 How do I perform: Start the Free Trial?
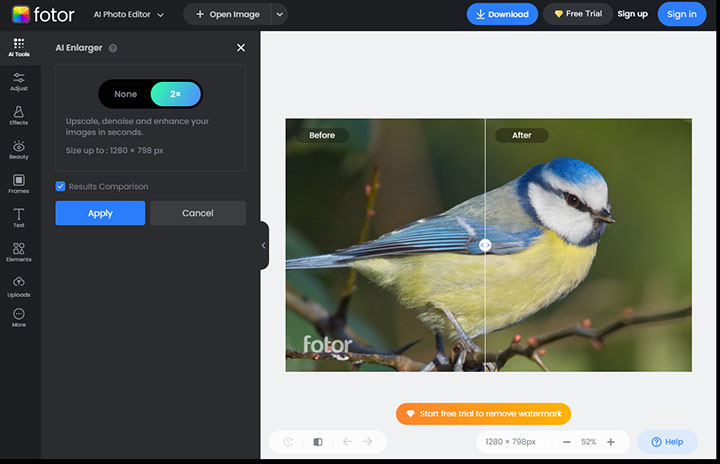pyautogui.click(x=578, y=14)
